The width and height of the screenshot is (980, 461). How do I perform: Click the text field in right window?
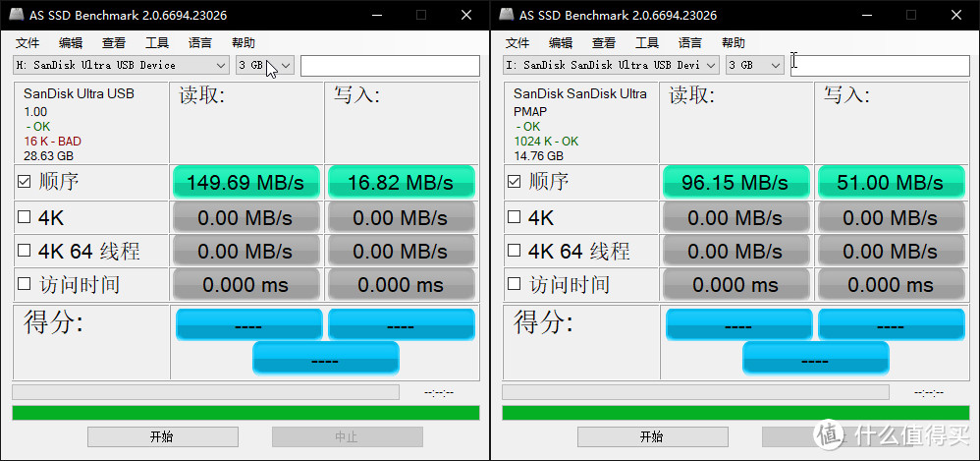pos(880,66)
